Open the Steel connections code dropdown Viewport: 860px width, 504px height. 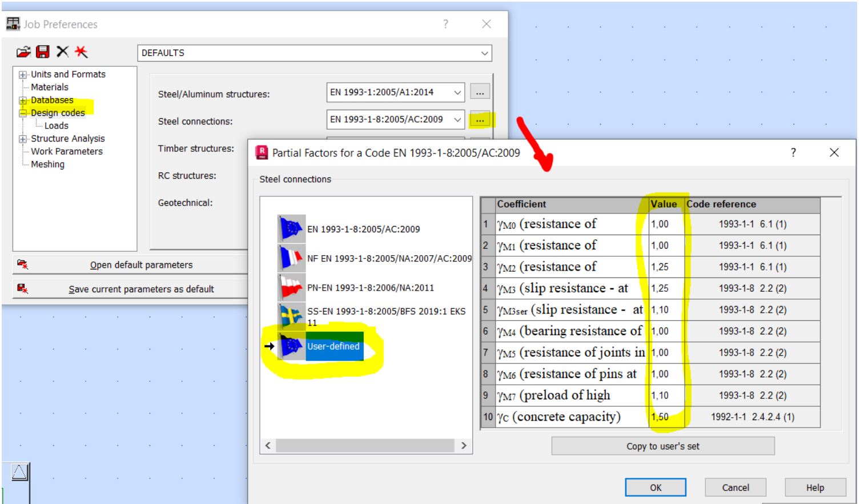[457, 120]
